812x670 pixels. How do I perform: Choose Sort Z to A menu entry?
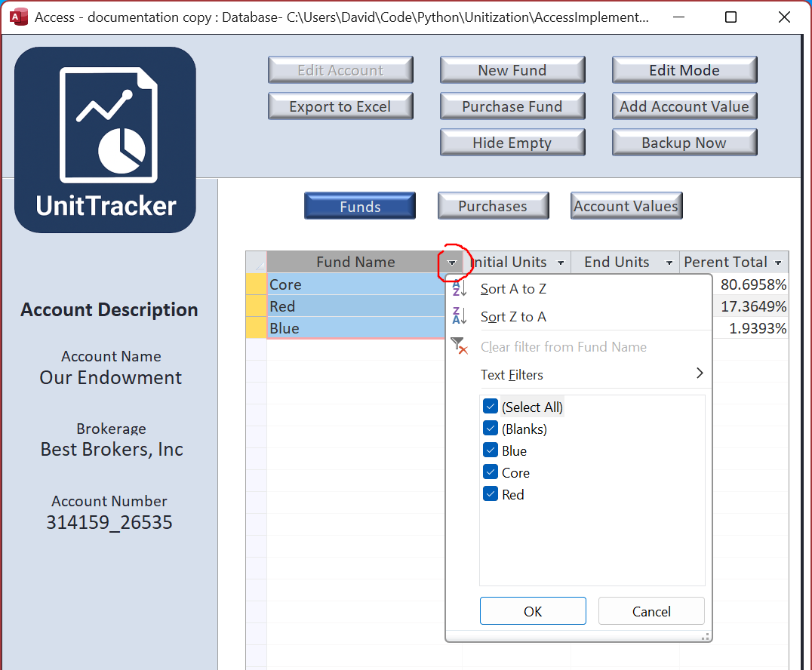tap(579, 316)
